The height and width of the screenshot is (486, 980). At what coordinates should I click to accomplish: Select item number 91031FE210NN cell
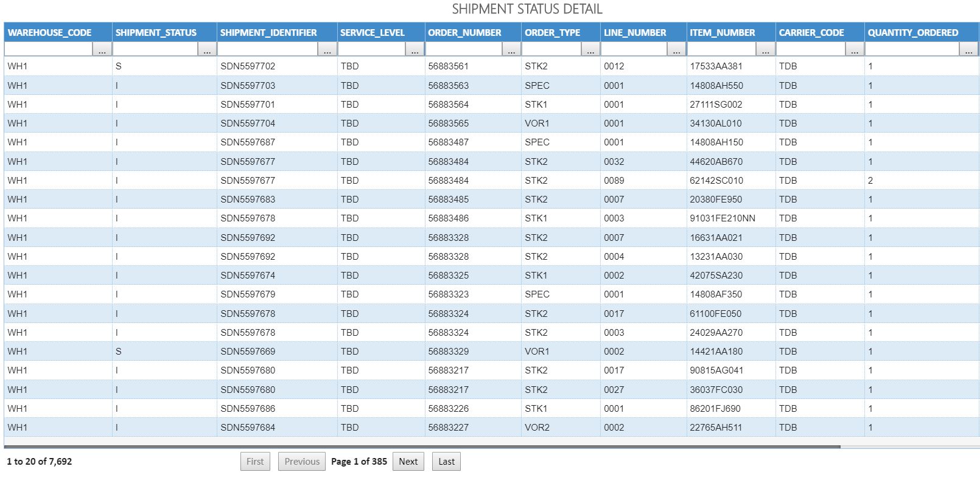(723, 218)
